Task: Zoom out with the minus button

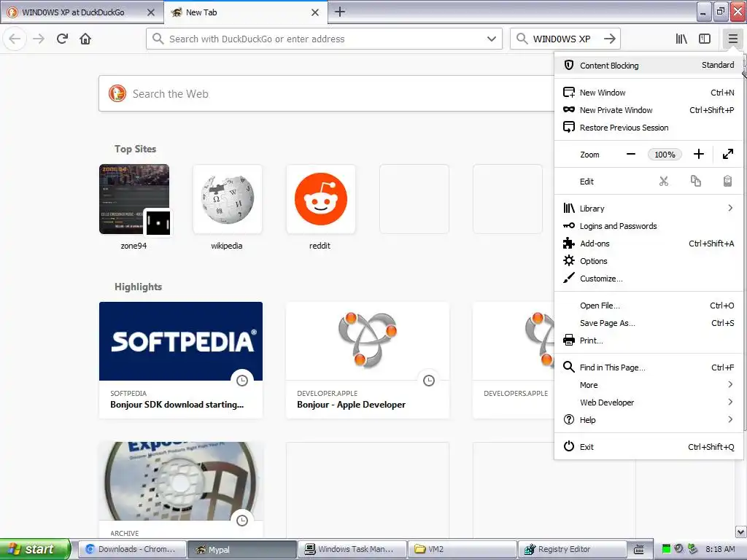Action: click(631, 155)
